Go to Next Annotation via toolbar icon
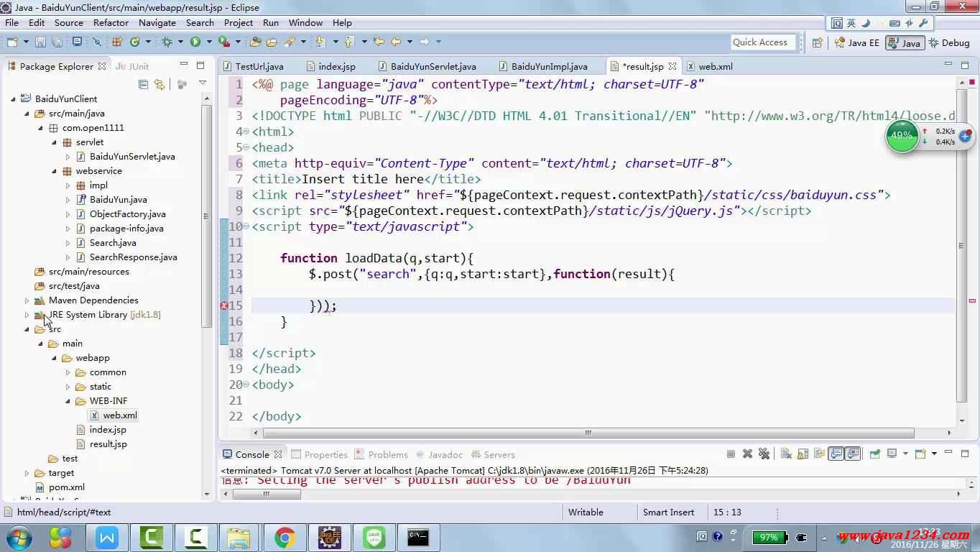980x552 pixels. (320, 42)
